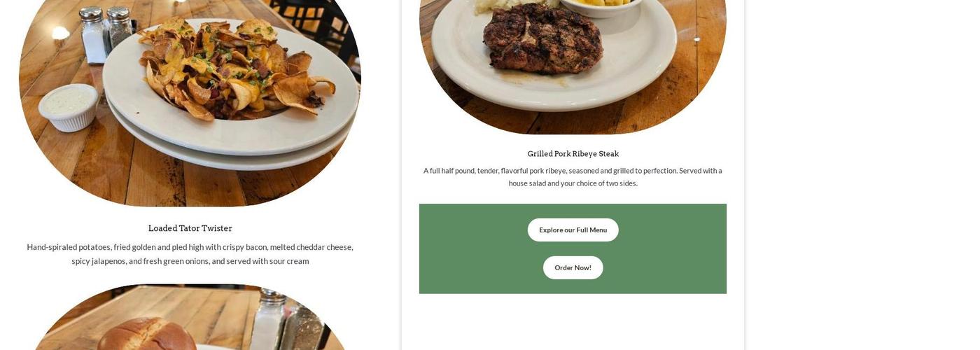Select the burger bun photo at bottom
This screenshot has width=980, height=350.
coord(190,317)
